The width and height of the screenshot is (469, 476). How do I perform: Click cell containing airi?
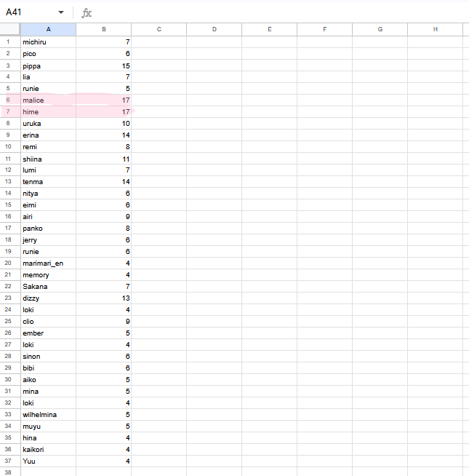(48, 217)
